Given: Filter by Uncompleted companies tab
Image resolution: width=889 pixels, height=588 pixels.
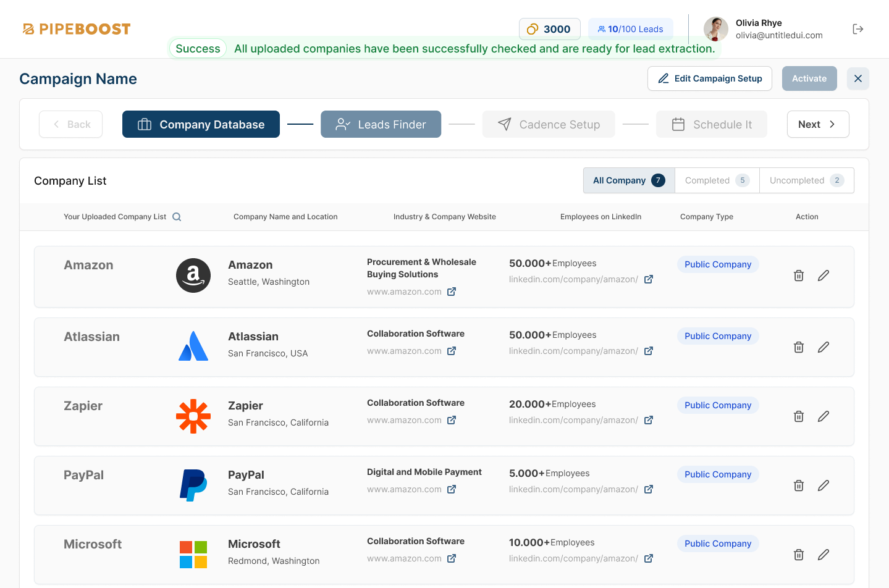Looking at the screenshot, I should 807,180.
